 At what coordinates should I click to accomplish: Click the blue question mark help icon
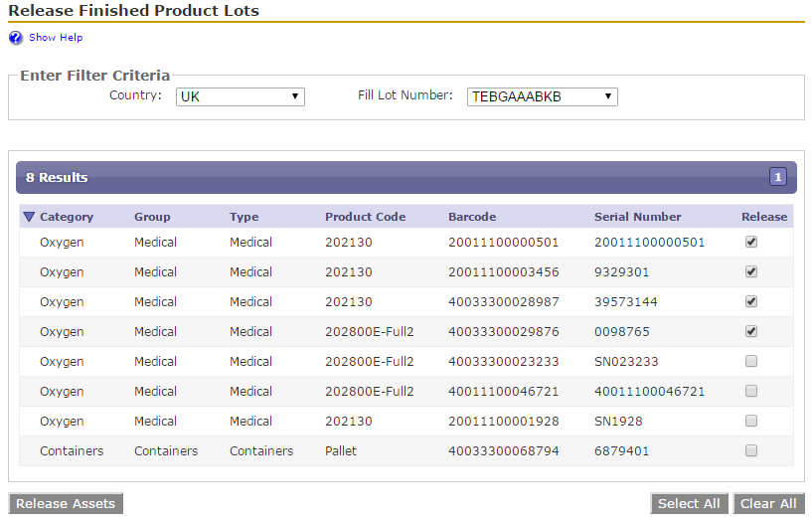coord(16,38)
